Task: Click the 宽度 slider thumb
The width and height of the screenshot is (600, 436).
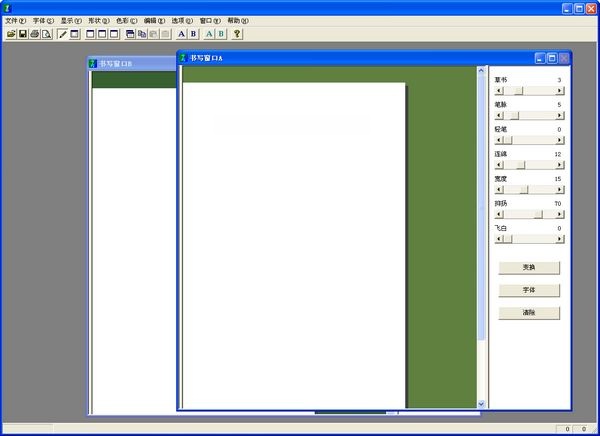Action: (524, 189)
